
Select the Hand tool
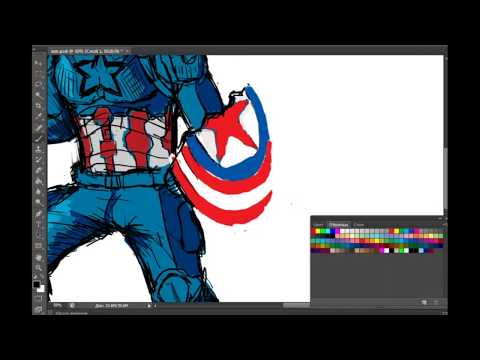(38, 257)
